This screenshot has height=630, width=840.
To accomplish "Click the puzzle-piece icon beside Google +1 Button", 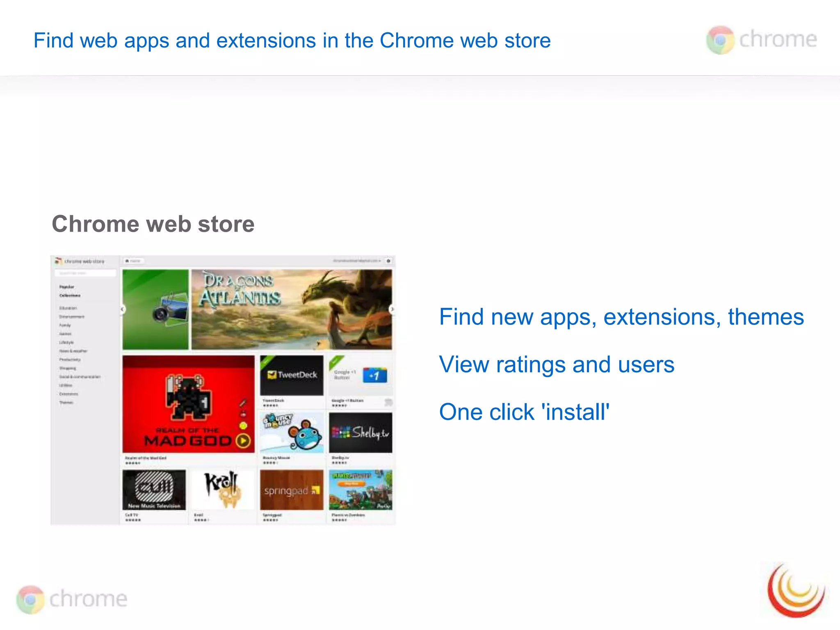I will 388,402.
